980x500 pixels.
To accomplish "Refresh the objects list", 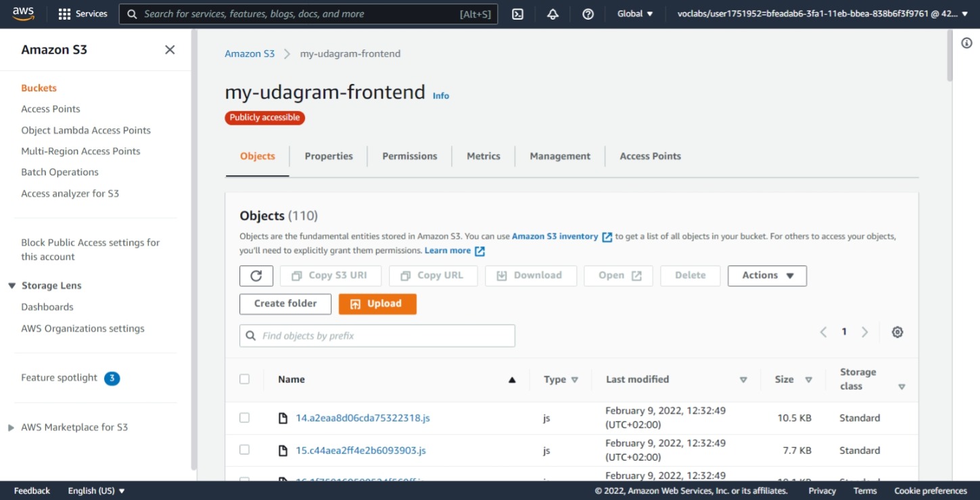I will pos(256,275).
